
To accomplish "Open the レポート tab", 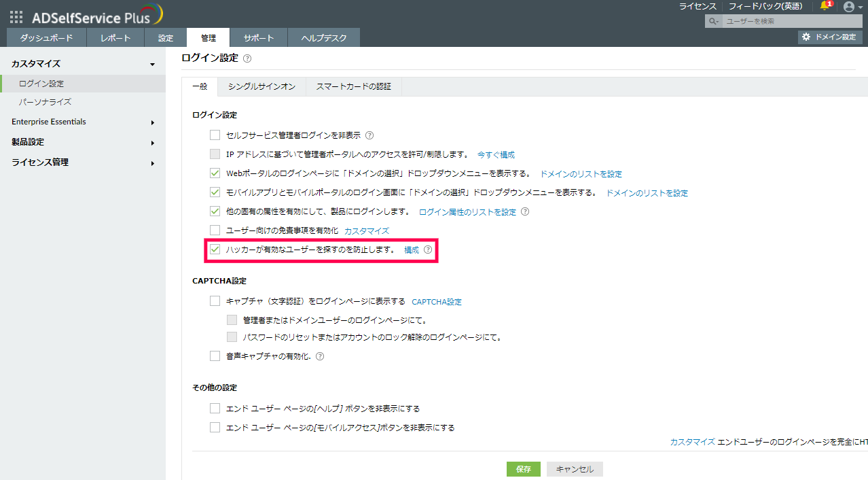I will pyautogui.click(x=115, y=38).
